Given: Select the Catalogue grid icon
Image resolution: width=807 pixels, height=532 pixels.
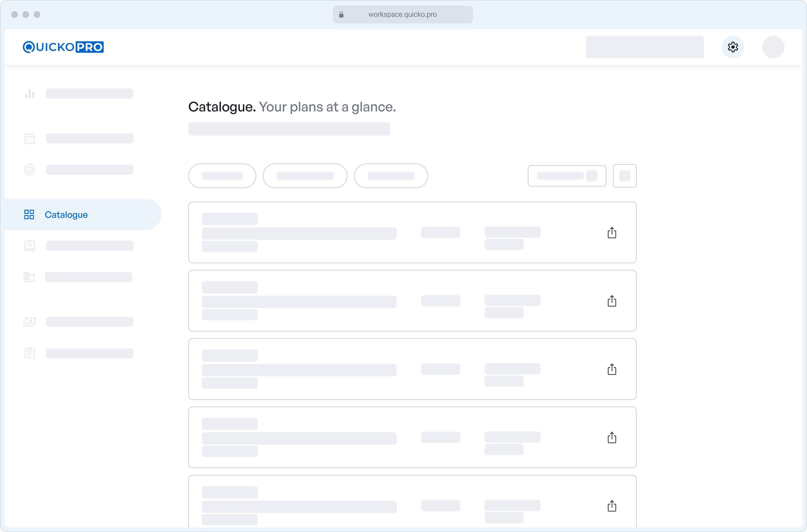Looking at the screenshot, I should point(29,214).
